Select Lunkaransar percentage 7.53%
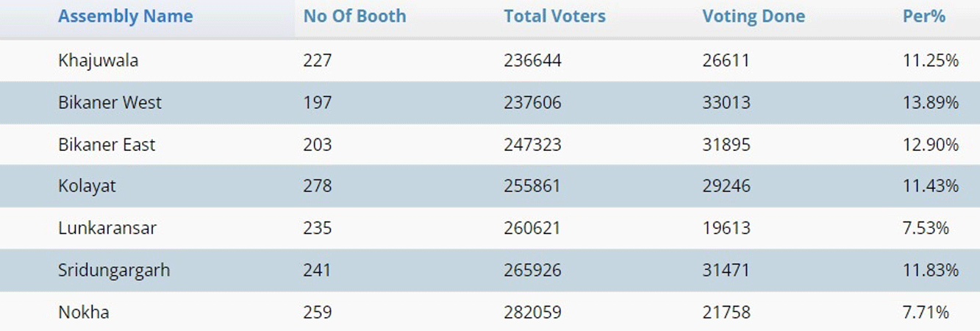This screenshot has height=331, width=980. (926, 229)
